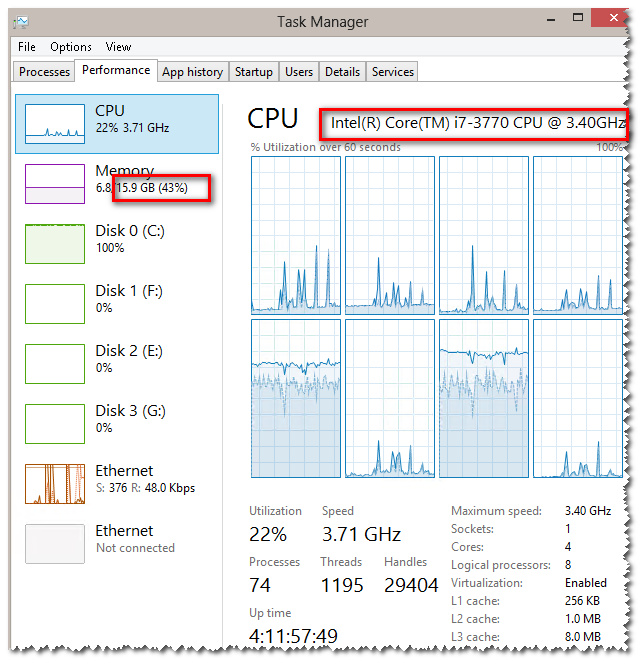This screenshot has width=644, height=665.
Task: Click the Disk 0 (C:) label
Action: coord(130,231)
